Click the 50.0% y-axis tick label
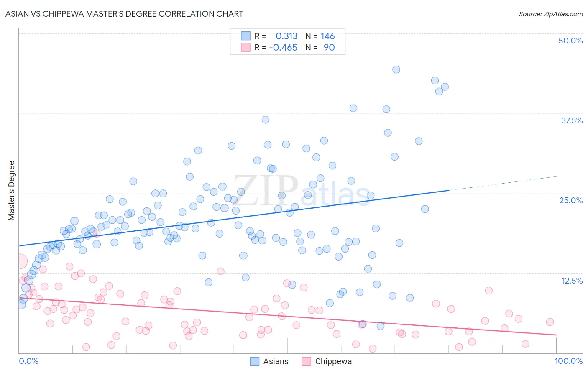The height and width of the screenshot is (373, 588). 570,41
